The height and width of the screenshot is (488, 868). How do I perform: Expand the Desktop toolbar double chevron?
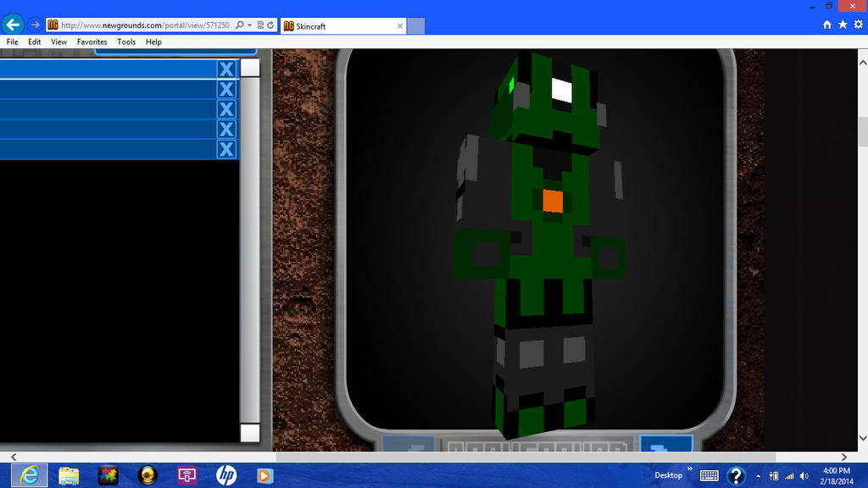pos(690,469)
